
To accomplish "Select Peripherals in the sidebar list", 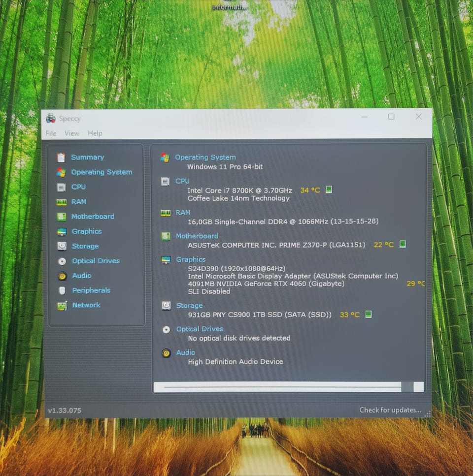I will pos(91,290).
